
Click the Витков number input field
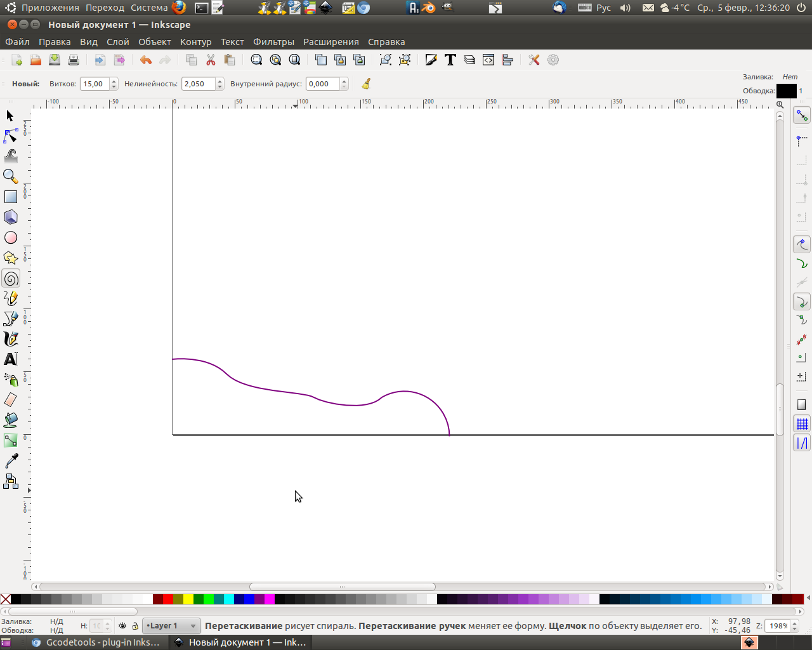point(95,84)
